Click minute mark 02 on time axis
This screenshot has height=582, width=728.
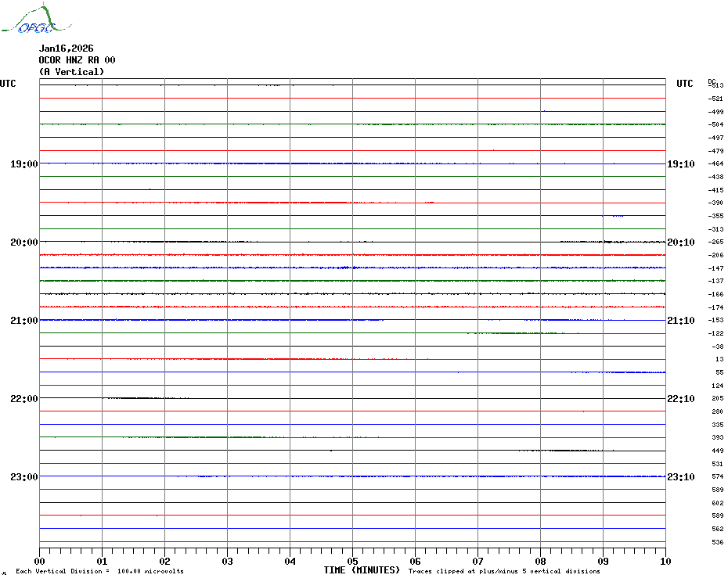165,561
